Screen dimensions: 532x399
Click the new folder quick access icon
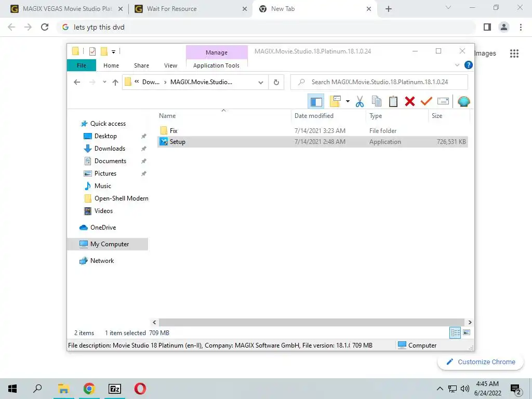104,51
